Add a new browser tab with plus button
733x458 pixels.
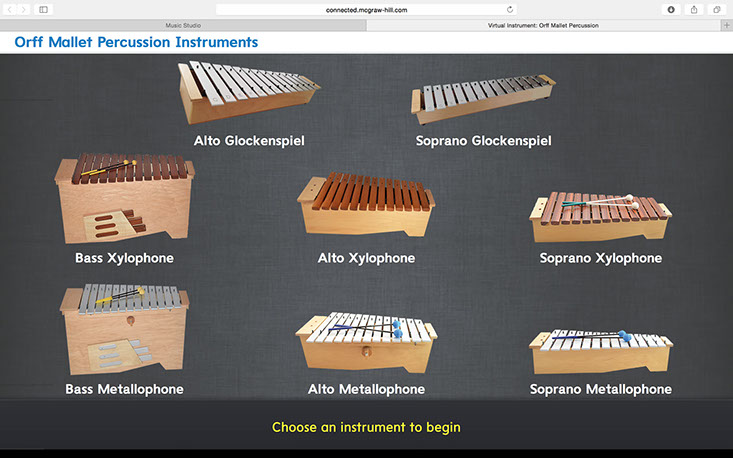click(x=726, y=25)
